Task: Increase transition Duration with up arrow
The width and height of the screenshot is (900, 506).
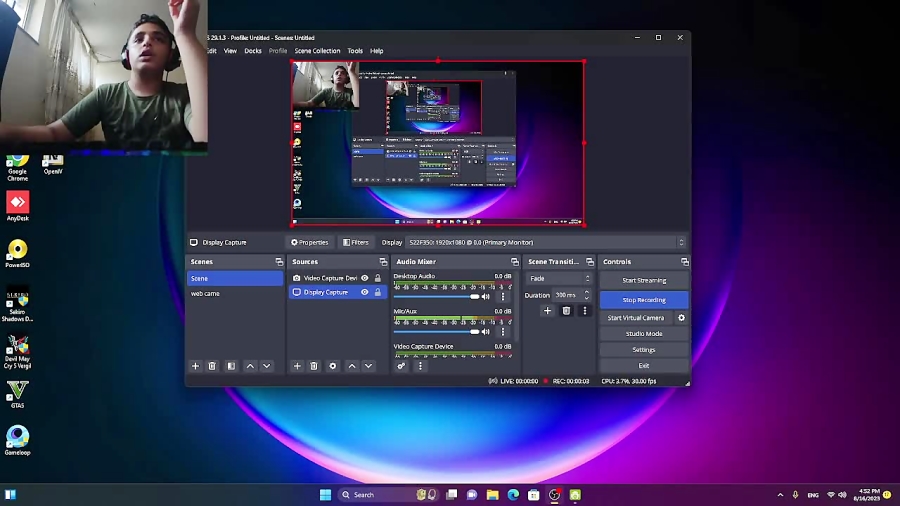Action: click(x=587, y=292)
